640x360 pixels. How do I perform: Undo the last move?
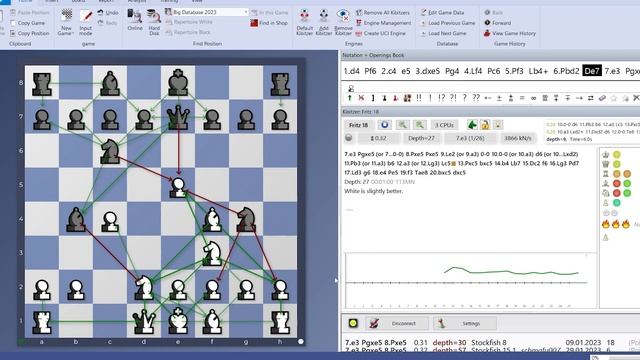click(x=108, y=13)
